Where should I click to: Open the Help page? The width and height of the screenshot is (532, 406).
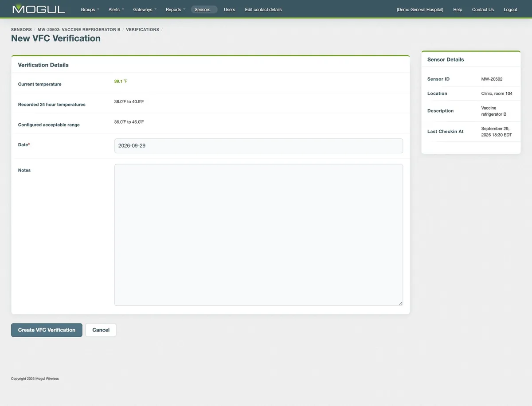click(x=458, y=9)
